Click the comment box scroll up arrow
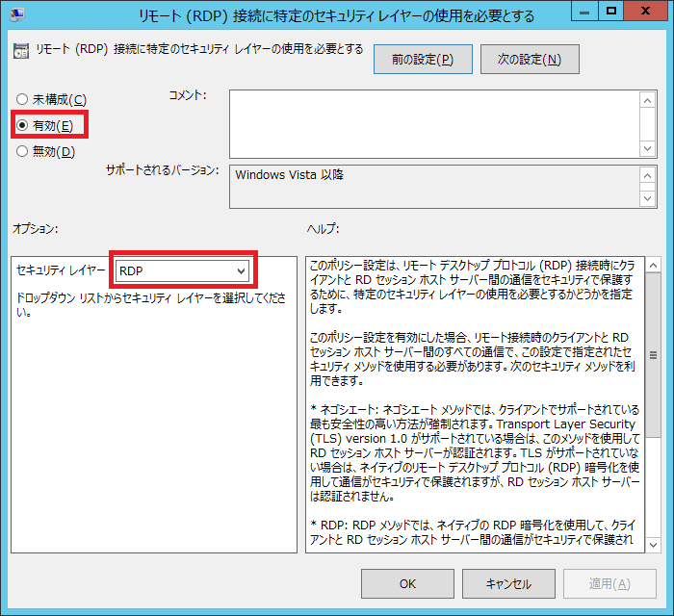 647,101
